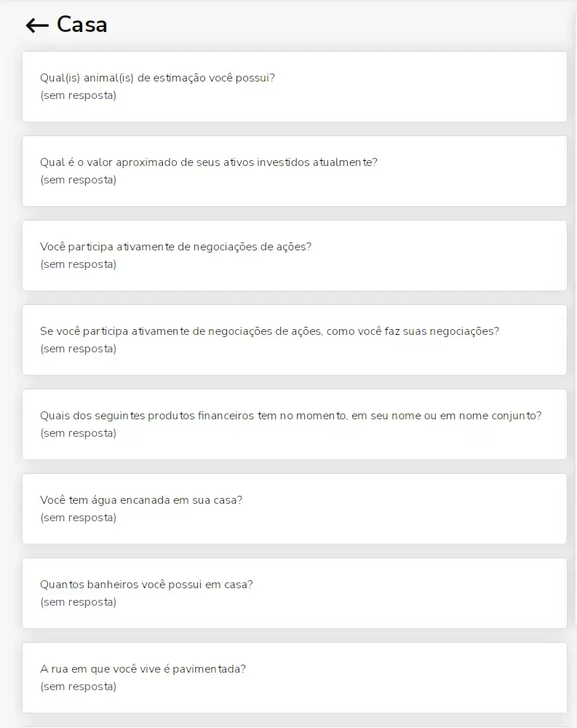Click '(sem resposta)' under the ativos investidos question
This screenshot has width=577, height=728.
(x=79, y=180)
